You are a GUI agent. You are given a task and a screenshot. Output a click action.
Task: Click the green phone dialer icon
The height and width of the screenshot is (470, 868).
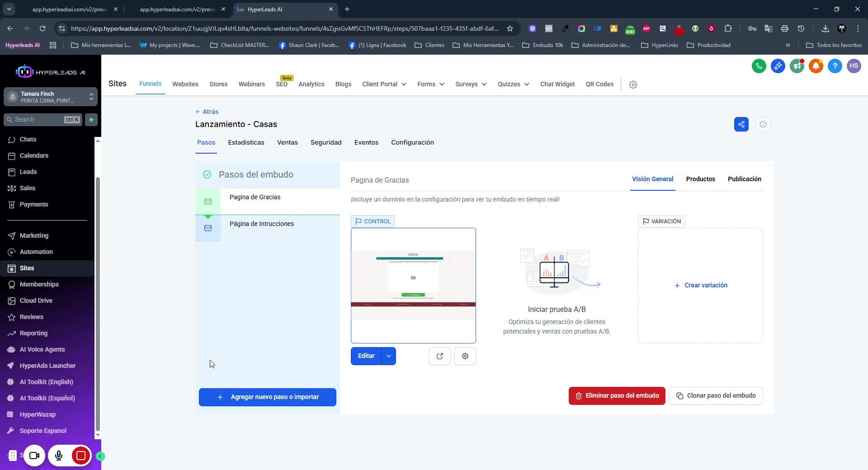click(x=759, y=66)
